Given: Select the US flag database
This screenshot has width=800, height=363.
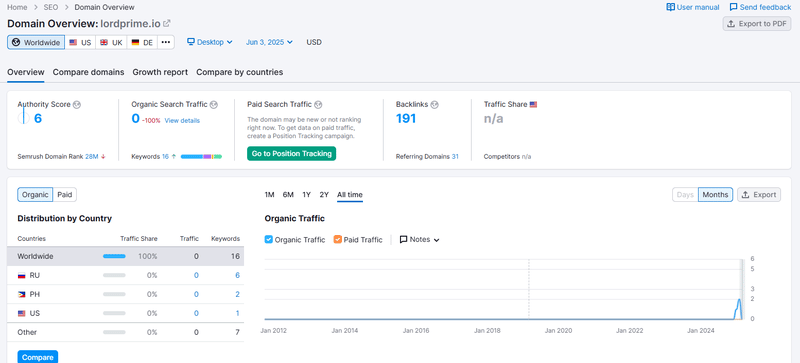Looking at the screenshot, I should tap(80, 42).
